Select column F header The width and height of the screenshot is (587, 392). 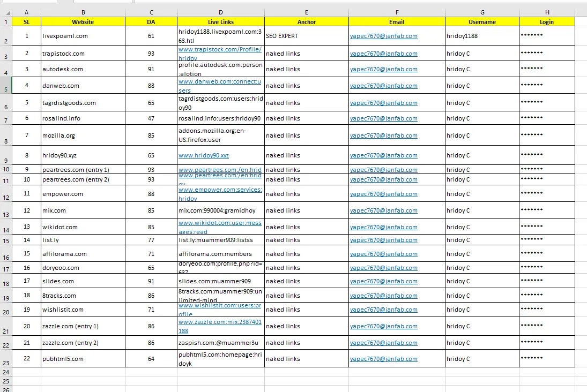point(397,12)
